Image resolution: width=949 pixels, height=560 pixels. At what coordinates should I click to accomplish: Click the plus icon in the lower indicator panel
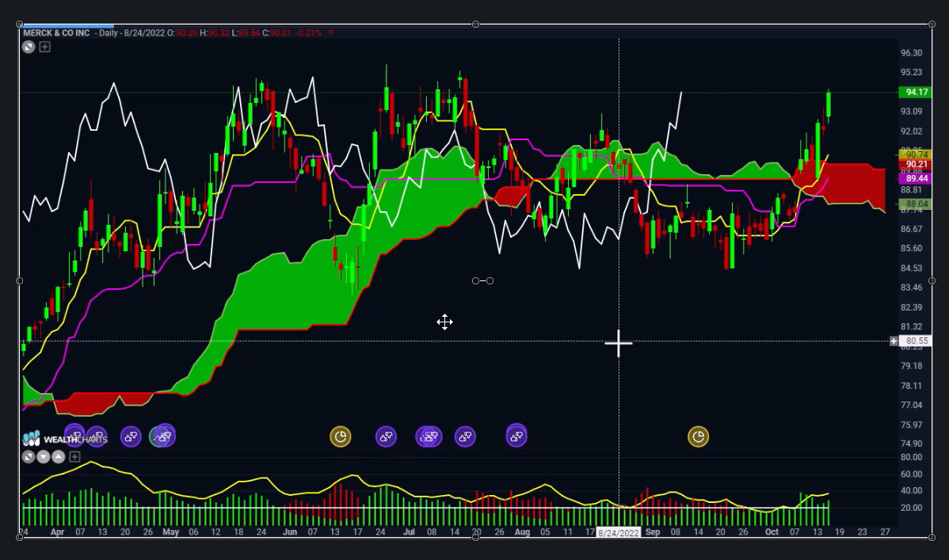click(74, 456)
